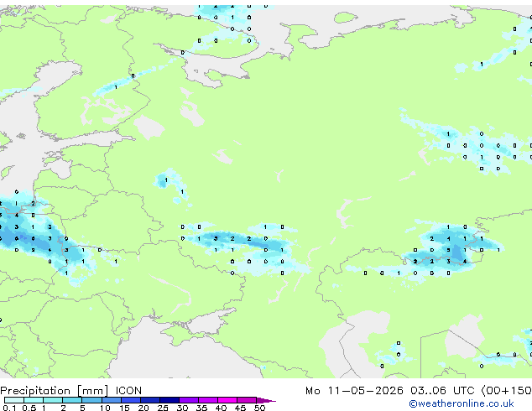Pick the legend swatch between 20 and 25

pos(150,400)
